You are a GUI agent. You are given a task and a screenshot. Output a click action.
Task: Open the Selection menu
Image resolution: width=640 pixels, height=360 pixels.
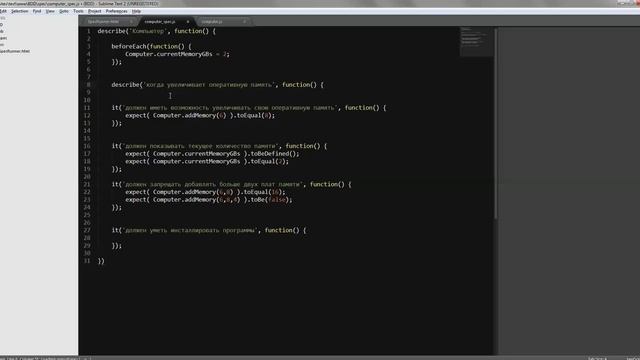pyautogui.click(x=20, y=11)
